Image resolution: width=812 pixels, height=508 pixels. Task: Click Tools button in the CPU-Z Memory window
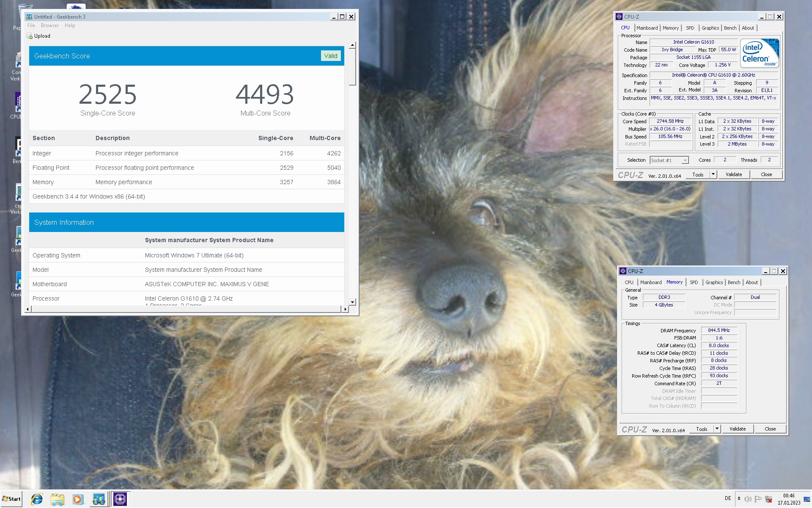click(x=702, y=429)
